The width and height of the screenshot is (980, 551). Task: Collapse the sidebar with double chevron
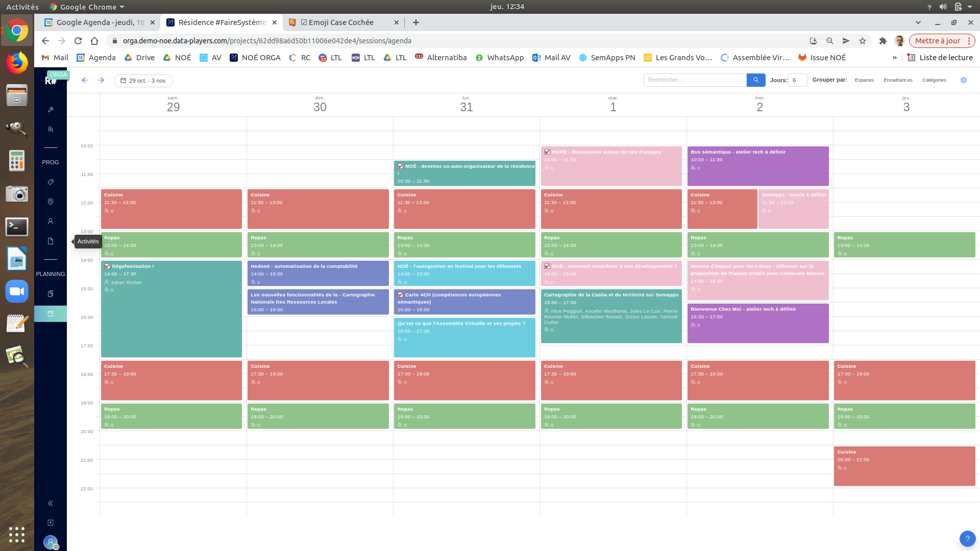(x=51, y=504)
